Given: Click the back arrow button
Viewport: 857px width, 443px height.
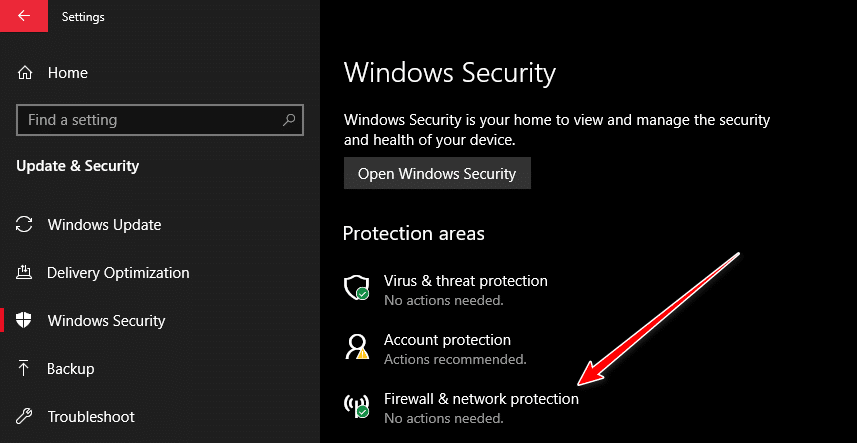Looking at the screenshot, I should [23, 16].
